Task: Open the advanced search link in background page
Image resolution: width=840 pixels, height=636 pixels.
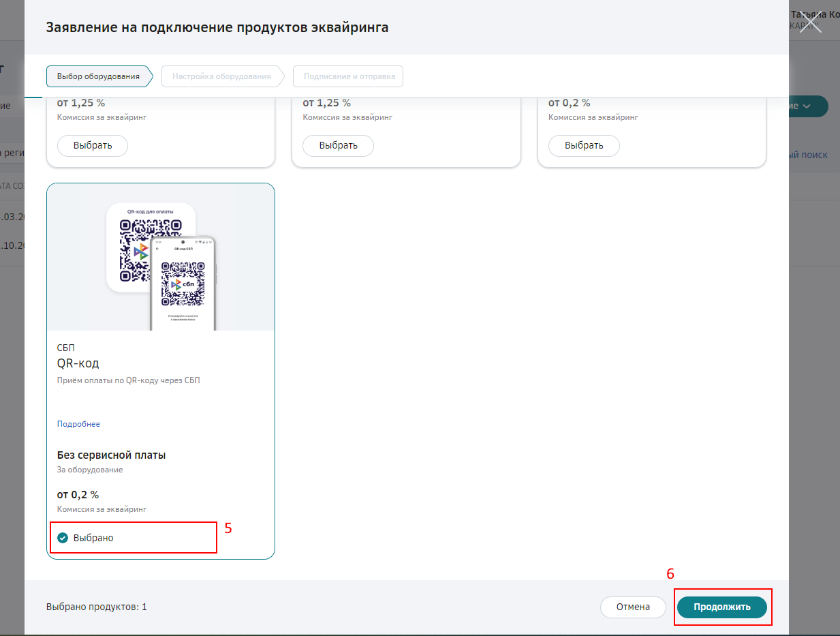Action: tap(809, 155)
